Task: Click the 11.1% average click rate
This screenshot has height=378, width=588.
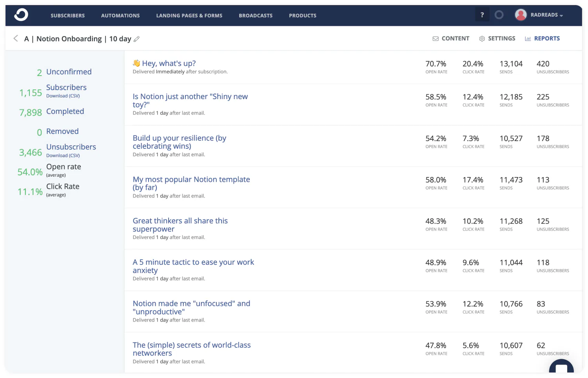Action: click(30, 192)
